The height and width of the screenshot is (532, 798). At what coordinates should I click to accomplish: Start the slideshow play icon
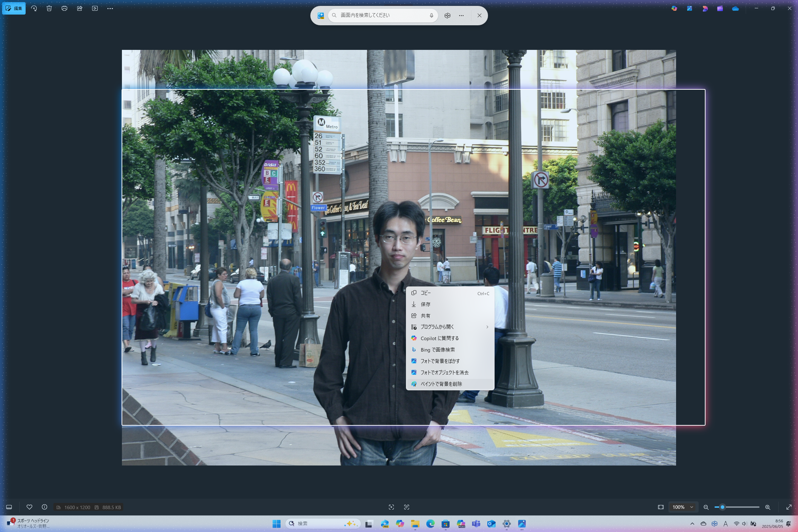[95, 8]
